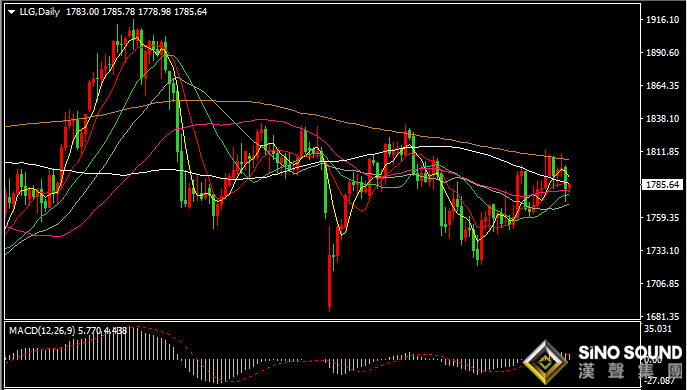Click the 1706.85 price axis label
Screen dimensions: 687x390
[x=662, y=284]
